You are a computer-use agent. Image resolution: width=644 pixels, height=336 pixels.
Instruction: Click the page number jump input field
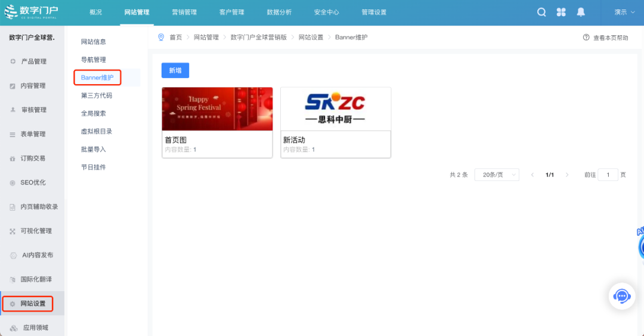[x=608, y=175]
